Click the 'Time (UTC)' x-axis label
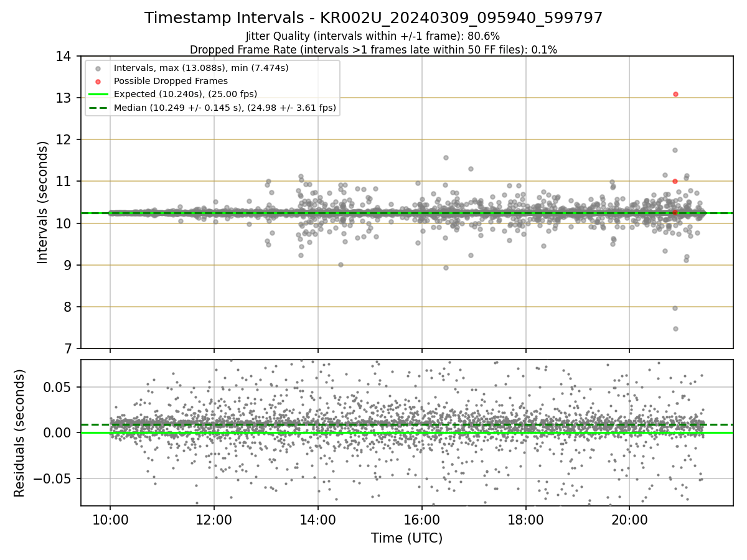The width and height of the screenshot is (747, 560). coord(407,538)
